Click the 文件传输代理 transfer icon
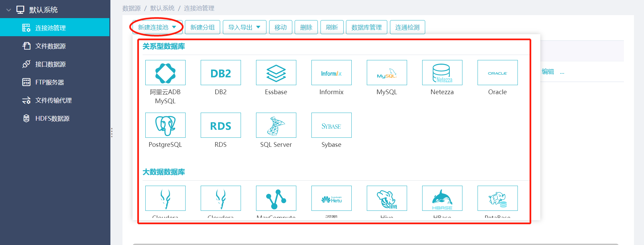 click(x=26, y=100)
